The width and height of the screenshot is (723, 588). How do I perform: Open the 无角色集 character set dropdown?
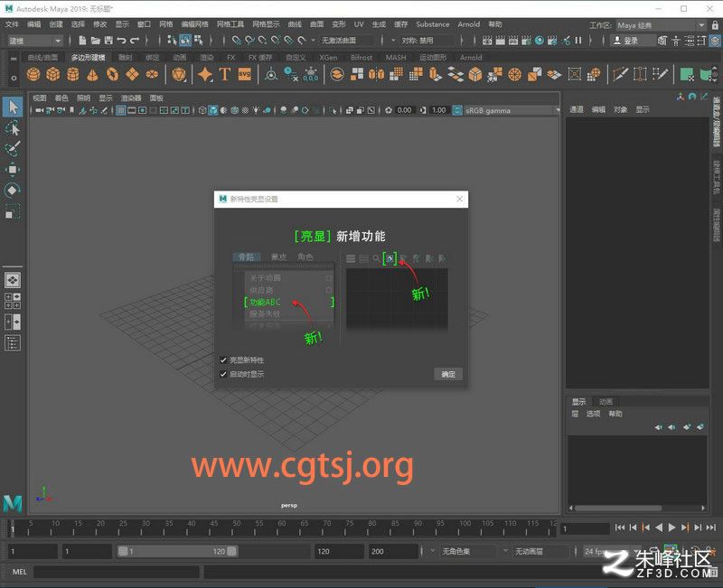click(x=464, y=551)
